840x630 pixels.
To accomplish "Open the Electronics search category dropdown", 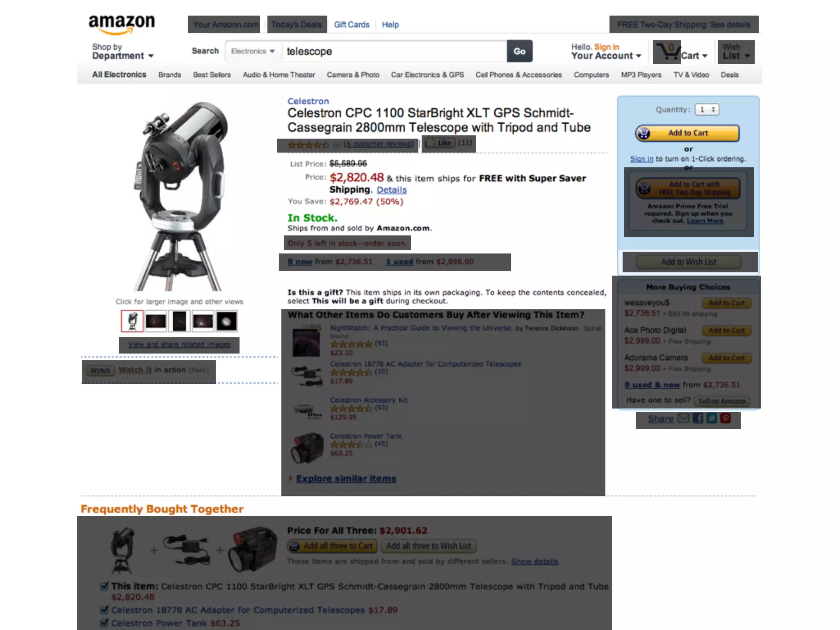I will point(253,51).
